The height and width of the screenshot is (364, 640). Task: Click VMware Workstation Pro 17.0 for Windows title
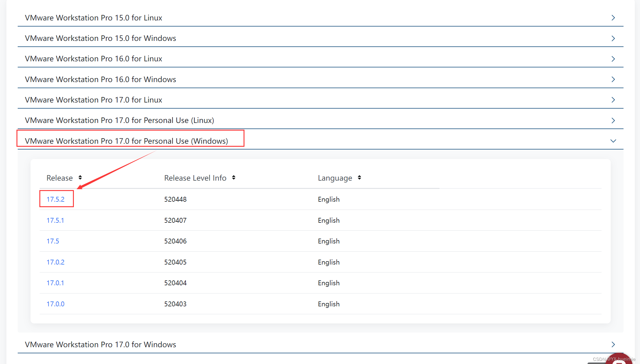point(100,344)
